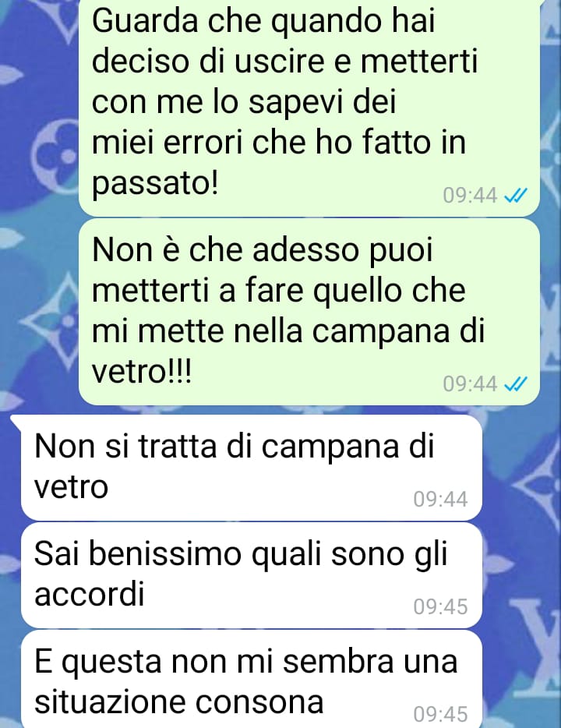Screen dimensions: 561x728
Task: Click the 09:45 timestamp on 'situazione consona' message
Action: click(440, 714)
